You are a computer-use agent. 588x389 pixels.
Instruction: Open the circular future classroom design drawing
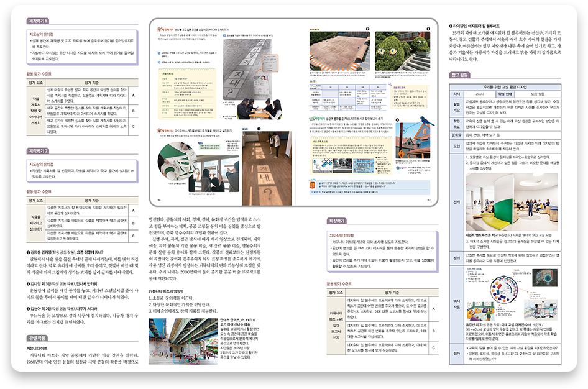point(504,289)
